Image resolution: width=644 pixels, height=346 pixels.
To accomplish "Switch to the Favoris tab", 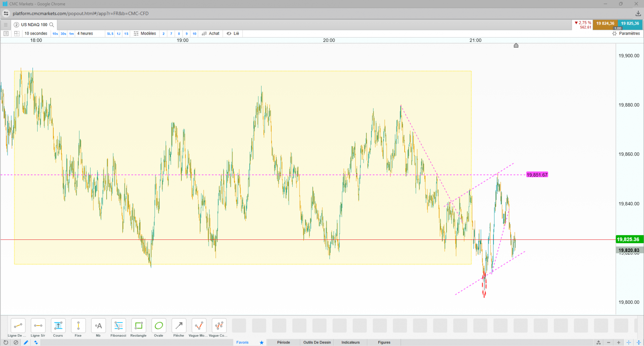I will tap(242, 342).
